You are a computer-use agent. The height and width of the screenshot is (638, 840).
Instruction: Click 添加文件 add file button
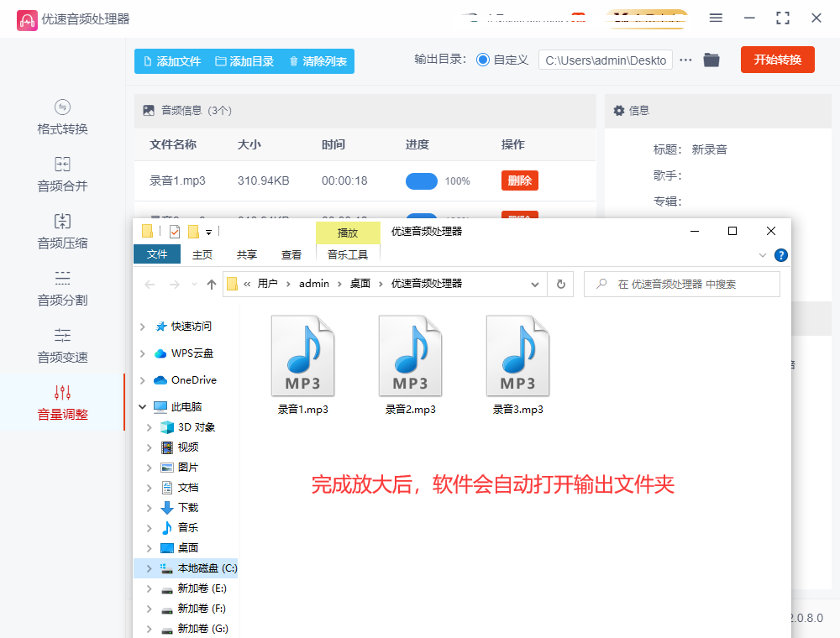click(172, 61)
